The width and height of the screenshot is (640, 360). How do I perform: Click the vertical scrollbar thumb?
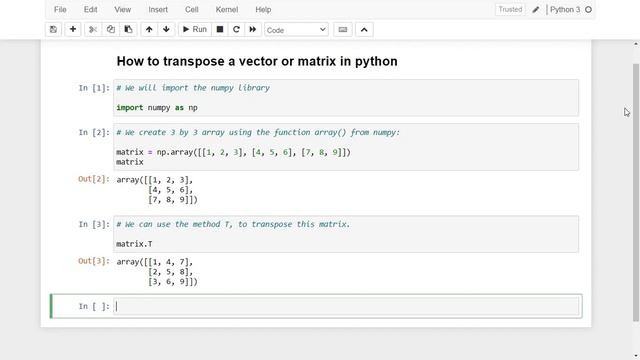pyautogui.click(x=636, y=192)
